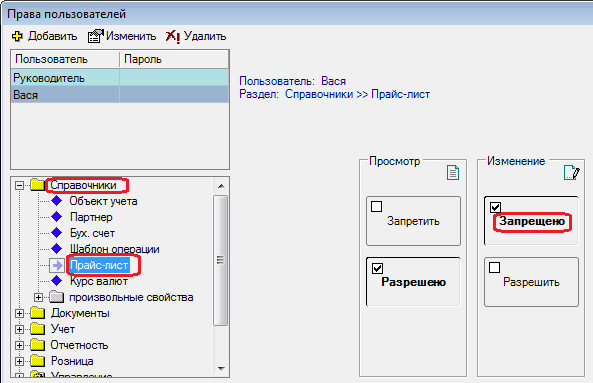Click the Удалить red X icon
Viewport: 593px width, 383px height.
pyautogui.click(x=173, y=36)
